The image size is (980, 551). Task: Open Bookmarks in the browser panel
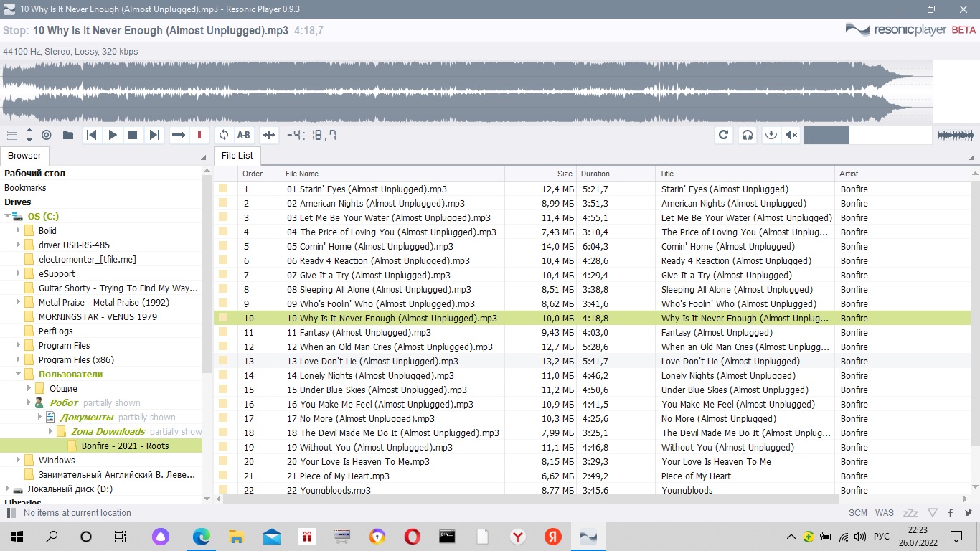click(25, 187)
